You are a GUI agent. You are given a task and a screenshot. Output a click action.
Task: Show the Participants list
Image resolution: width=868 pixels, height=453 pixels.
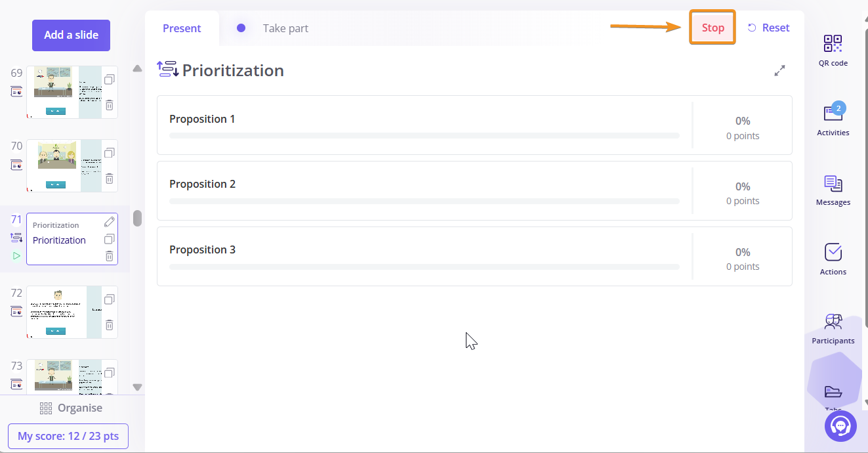pos(833,328)
